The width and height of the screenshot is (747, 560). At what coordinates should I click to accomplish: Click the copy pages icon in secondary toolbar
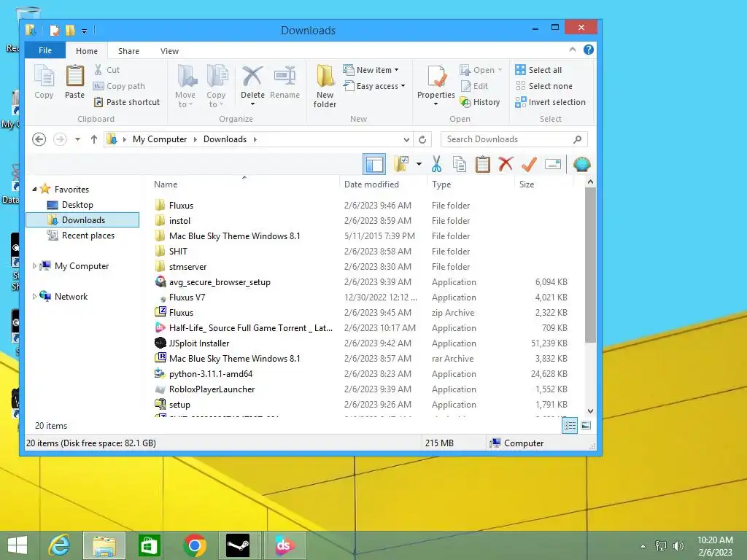pyautogui.click(x=460, y=164)
